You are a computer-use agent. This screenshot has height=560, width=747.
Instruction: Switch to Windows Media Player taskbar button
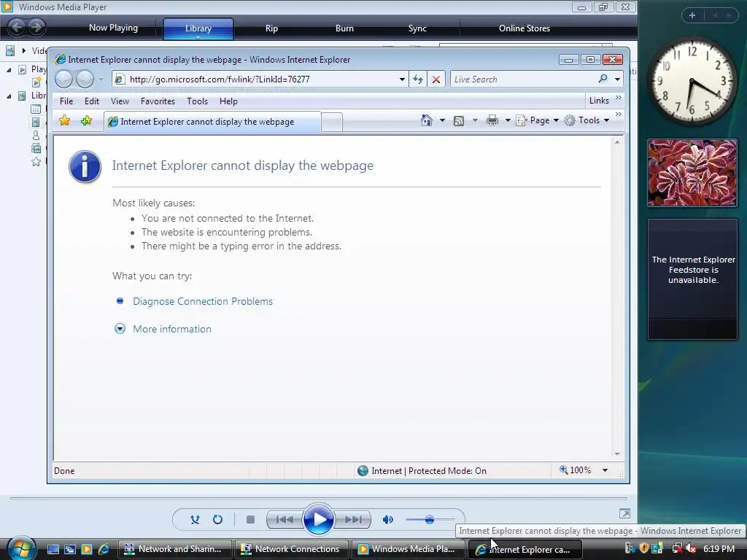click(x=409, y=549)
